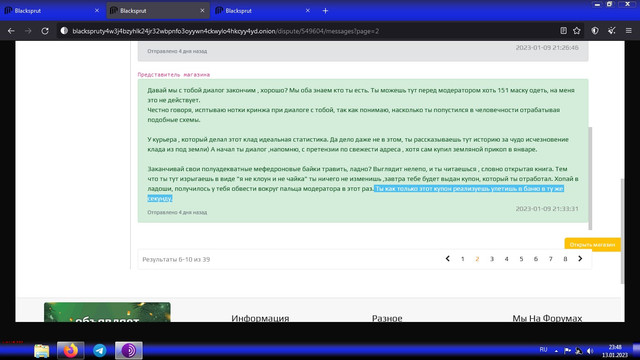Image resolution: width=640 pixels, height=360 pixels.
Task: Open pagination page 3
Action: coord(492,259)
